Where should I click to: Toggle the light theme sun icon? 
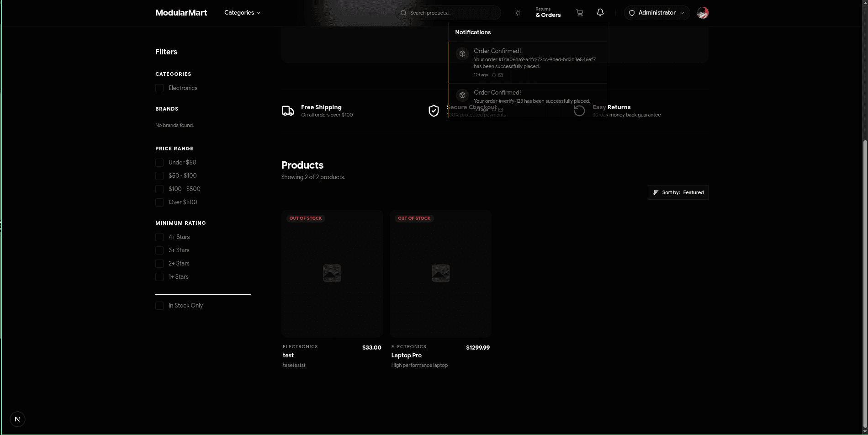point(518,13)
